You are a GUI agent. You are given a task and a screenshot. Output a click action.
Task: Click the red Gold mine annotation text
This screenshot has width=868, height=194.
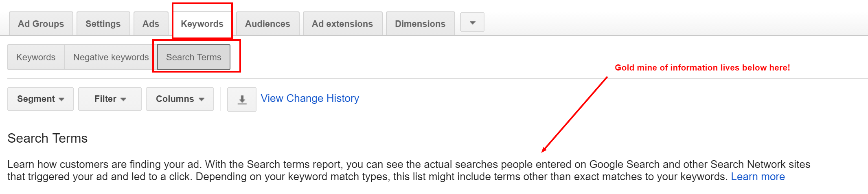pyautogui.click(x=702, y=68)
